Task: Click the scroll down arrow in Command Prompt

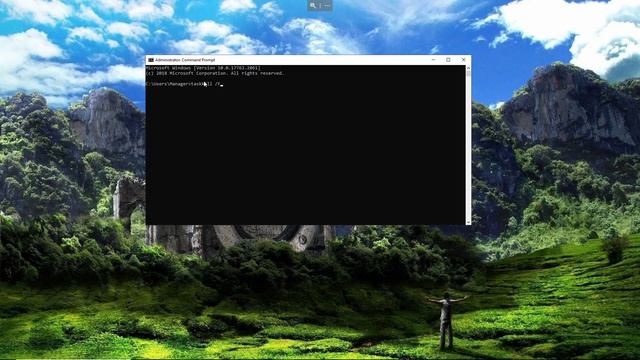Action: pyautogui.click(x=468, y=222)
